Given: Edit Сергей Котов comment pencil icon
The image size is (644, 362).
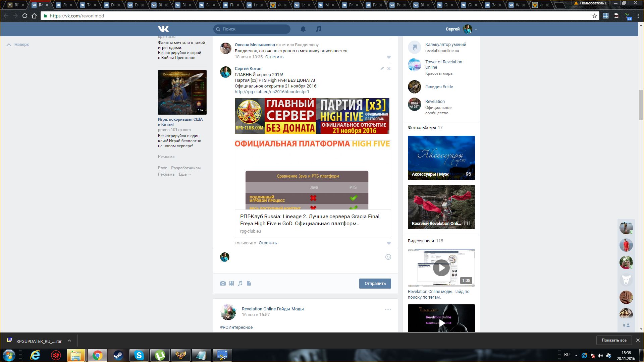Looking at the screenshot, I should pos(382,68).
